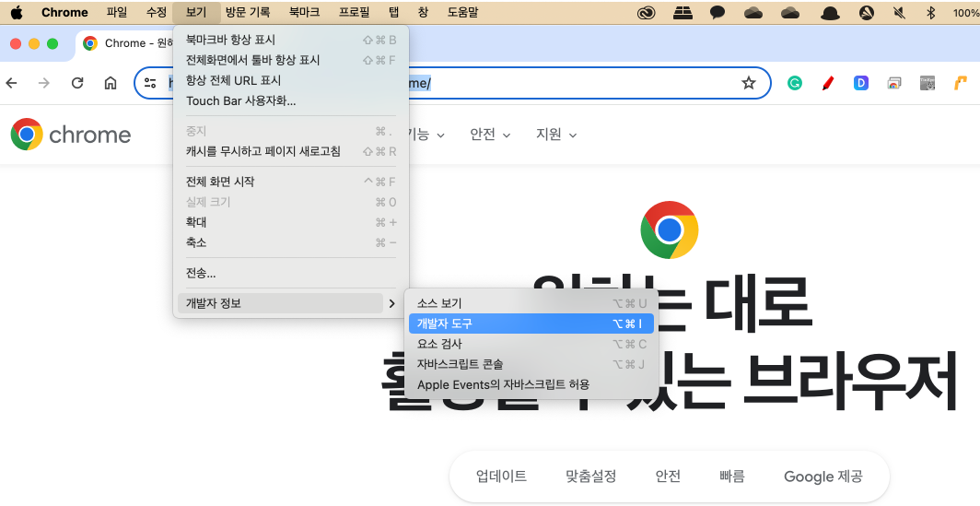Image resolution: width=980 pixels, height=506 pixels.
Task: Toggle 전체화면에서 툴바 항상 표시
Action: coord(291,60)
